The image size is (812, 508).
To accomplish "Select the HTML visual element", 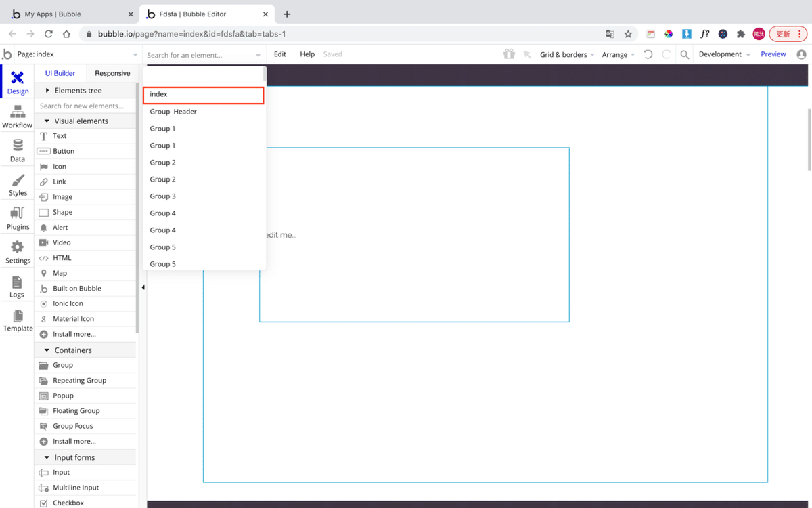I will [x=85, y=258].
